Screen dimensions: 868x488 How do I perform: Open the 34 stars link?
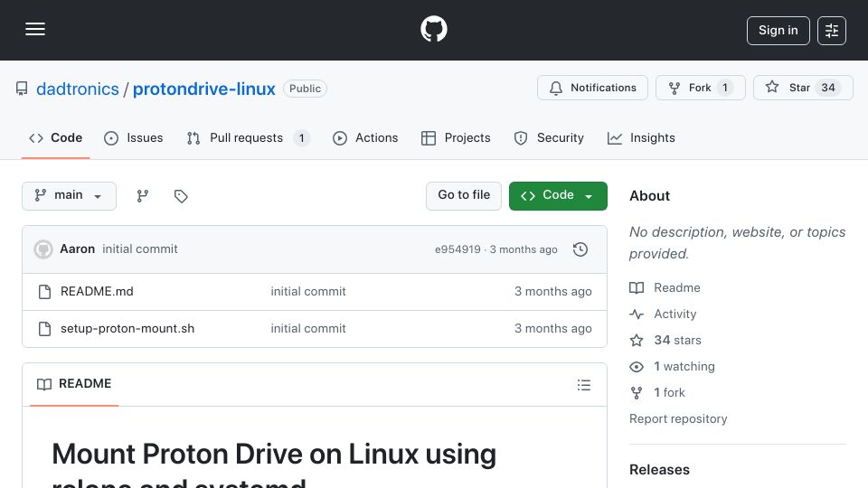pos(666,341)
